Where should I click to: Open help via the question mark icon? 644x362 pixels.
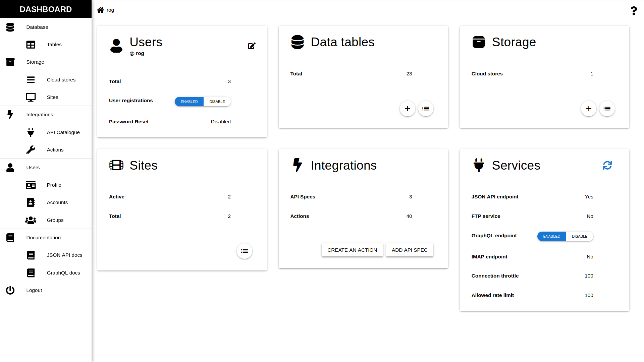point(634,11)
